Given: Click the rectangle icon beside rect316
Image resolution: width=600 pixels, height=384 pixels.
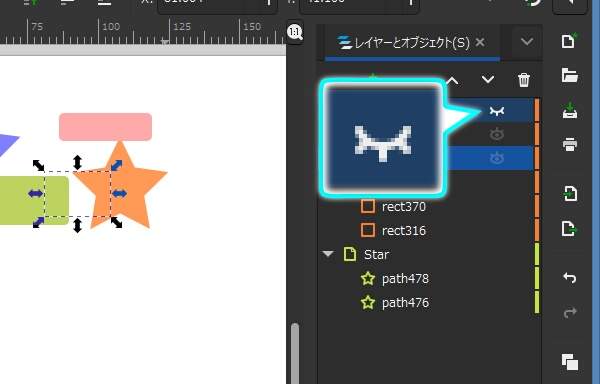Looking at the screenshot, I should tap(368, 230).
